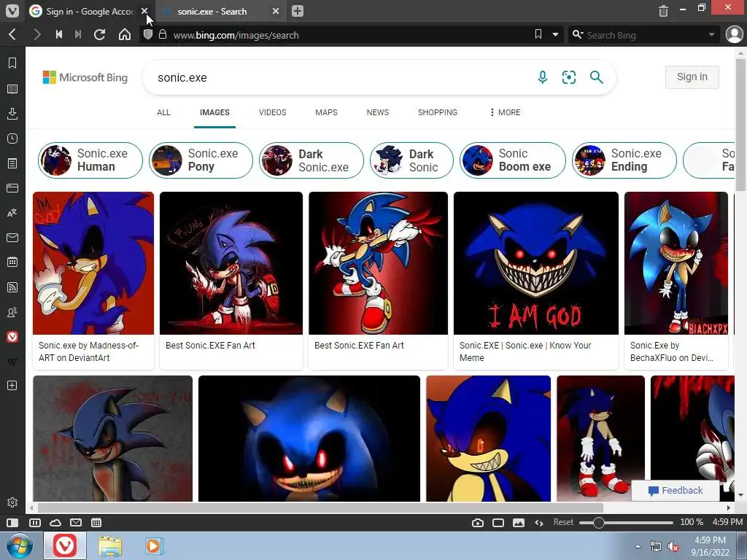Screen dimensions: 747x560
Task: Open the Reading List side panel
Action: [12, 88]
